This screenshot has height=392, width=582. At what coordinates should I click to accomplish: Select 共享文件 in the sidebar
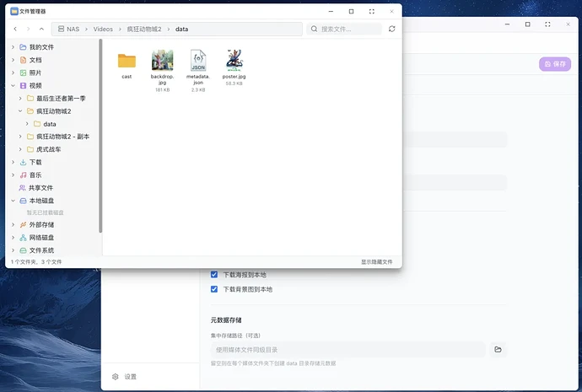(x=40, y=188)
